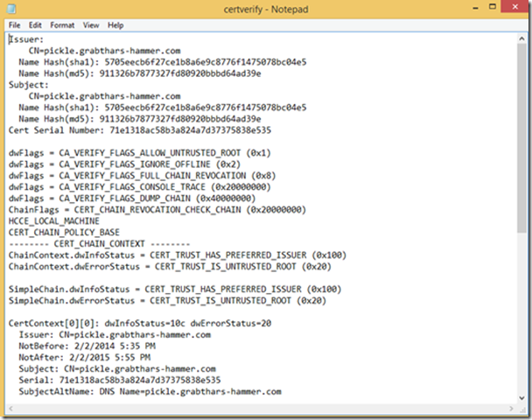Open the View menu
This screenshot has width=532, height=420.
pyautogui.click(x=91, y=25)
